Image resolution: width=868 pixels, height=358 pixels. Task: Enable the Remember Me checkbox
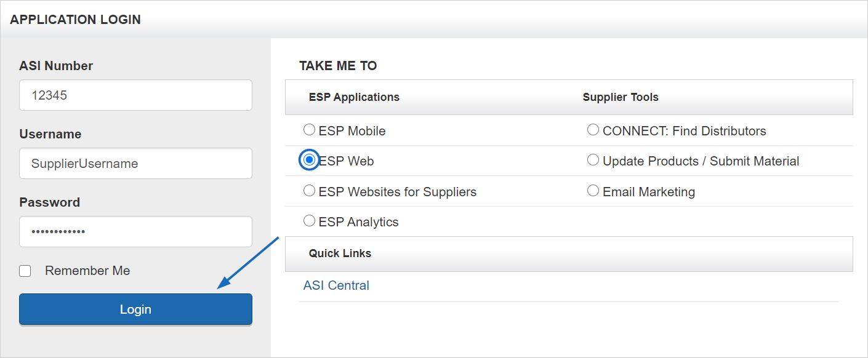(x=25, y=270)
